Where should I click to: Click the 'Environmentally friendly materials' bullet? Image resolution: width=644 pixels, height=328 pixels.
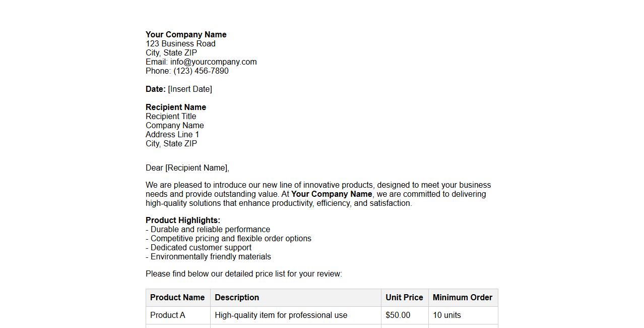point(211,256)
